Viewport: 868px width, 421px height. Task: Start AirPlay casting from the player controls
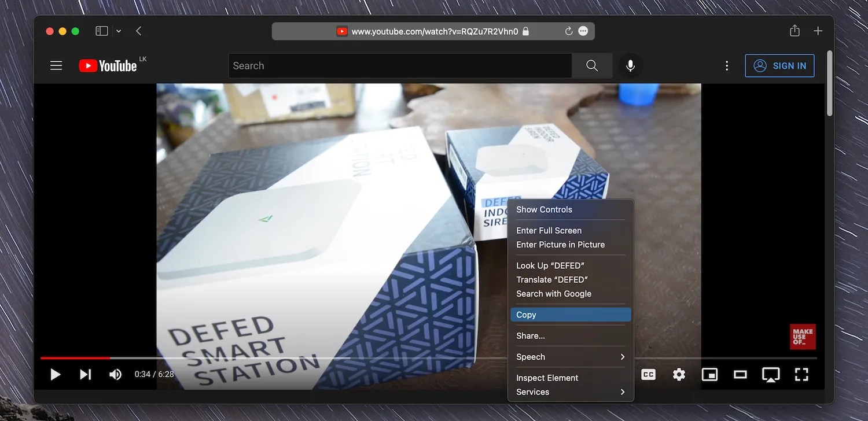[x=771, y=374]
